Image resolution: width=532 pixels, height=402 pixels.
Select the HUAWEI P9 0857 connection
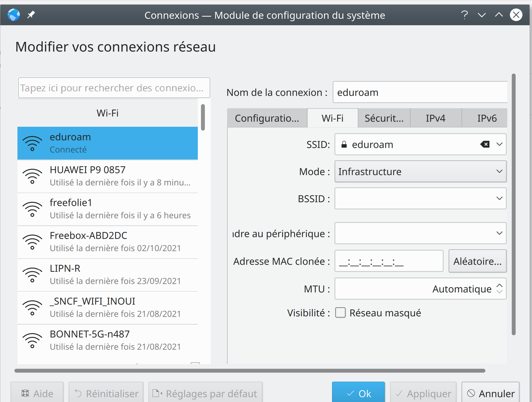[x=107, y=176]
